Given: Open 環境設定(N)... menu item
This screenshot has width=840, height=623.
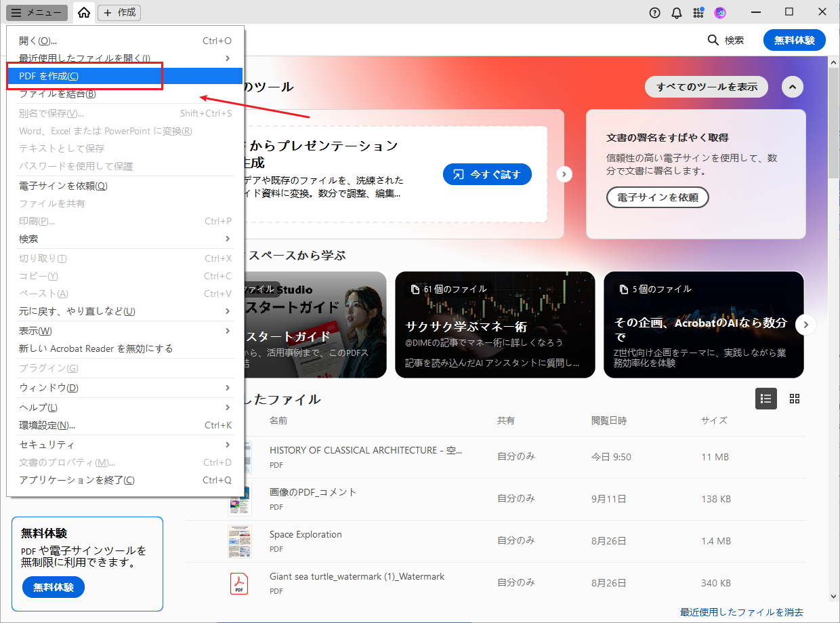Looking at the screenshot, I should (x=125, y=425).
